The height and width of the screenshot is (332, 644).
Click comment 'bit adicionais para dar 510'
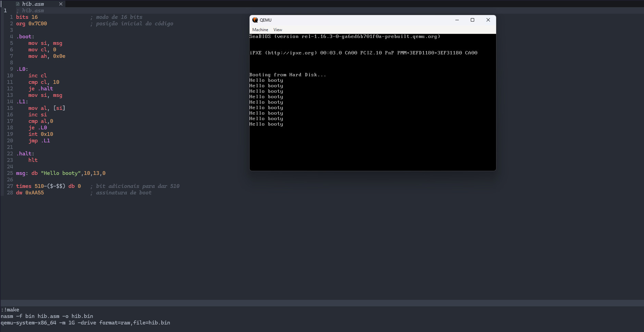135,186
